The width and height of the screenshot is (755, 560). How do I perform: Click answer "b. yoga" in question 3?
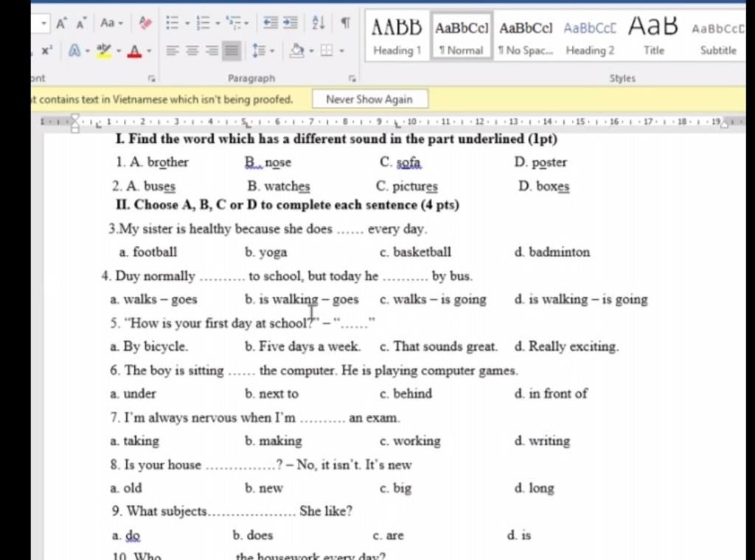265,252
